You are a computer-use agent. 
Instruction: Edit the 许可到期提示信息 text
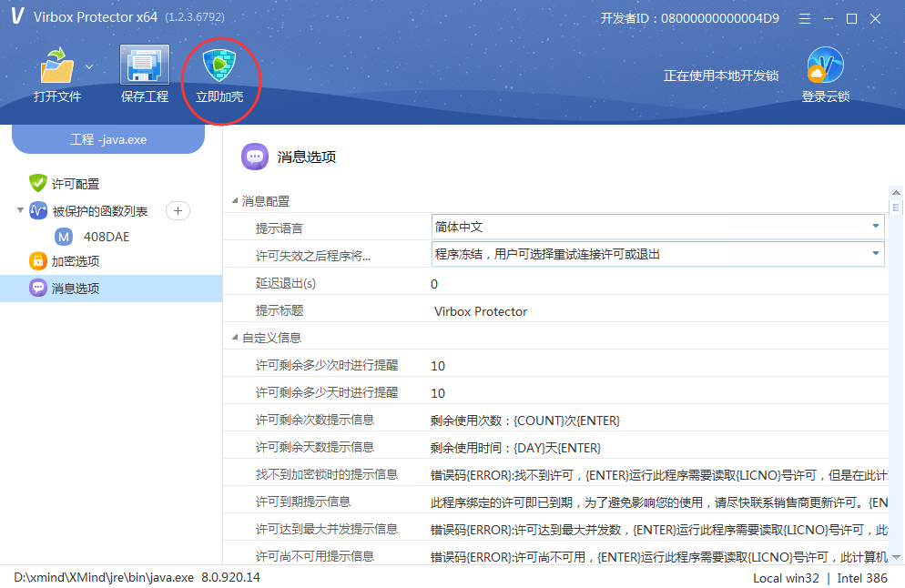point(658,502)
